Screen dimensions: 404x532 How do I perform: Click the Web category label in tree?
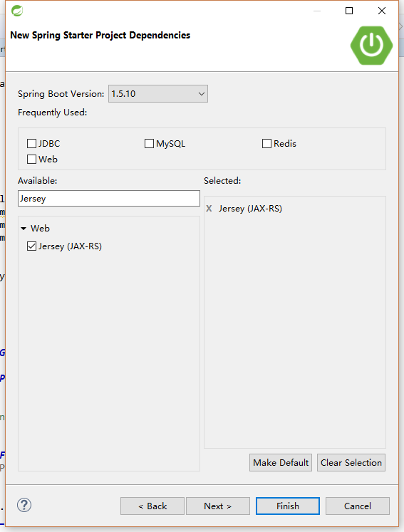click(40, 229)
